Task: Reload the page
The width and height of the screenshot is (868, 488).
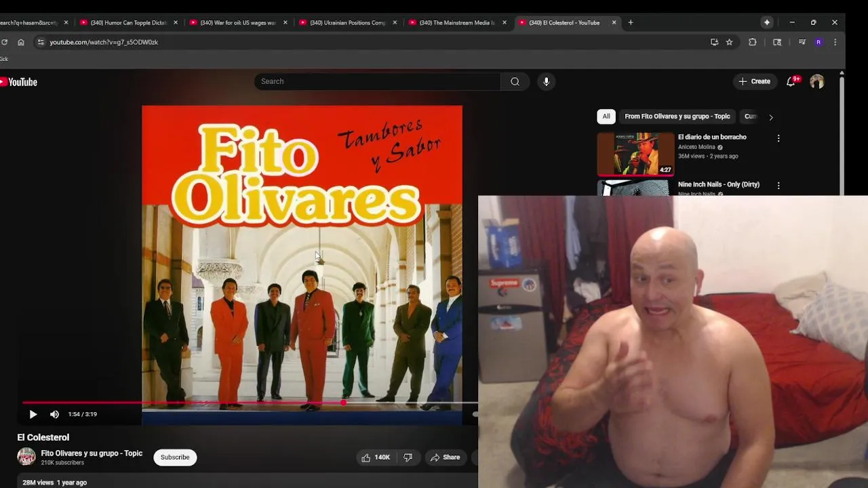Action: coord(5,42)
